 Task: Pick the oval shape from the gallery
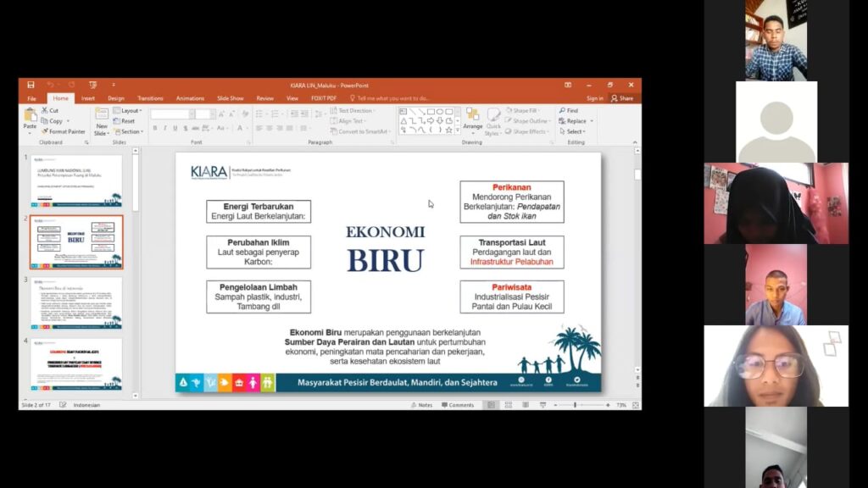point(440,112)
